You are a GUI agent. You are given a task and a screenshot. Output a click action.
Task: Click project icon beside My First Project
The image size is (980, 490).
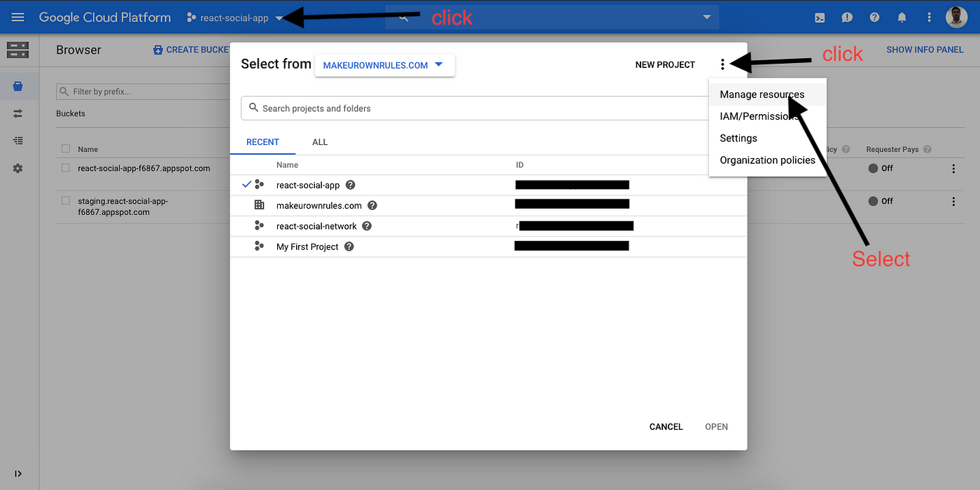[259, 246]
